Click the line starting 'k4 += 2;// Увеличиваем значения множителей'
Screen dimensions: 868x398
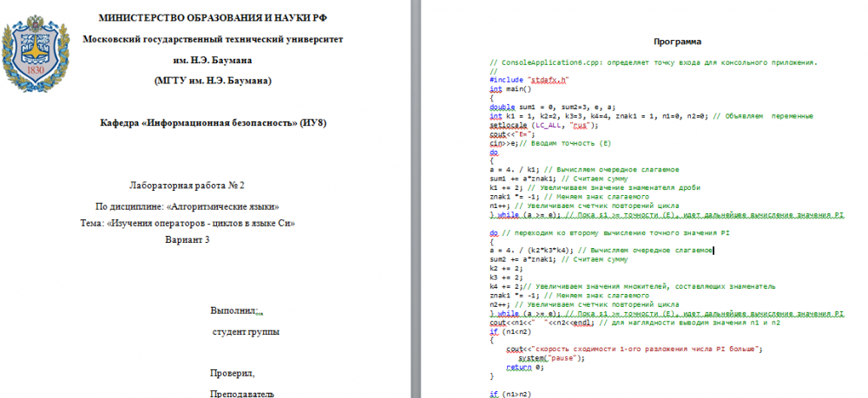click(x=632, y=286)
